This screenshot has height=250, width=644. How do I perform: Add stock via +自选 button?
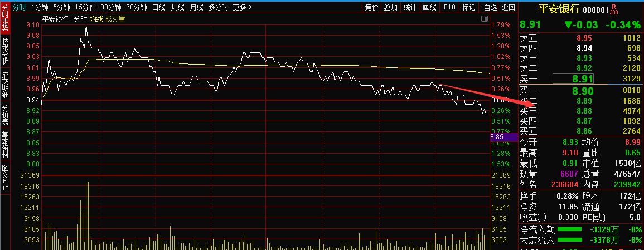[489, 7]
